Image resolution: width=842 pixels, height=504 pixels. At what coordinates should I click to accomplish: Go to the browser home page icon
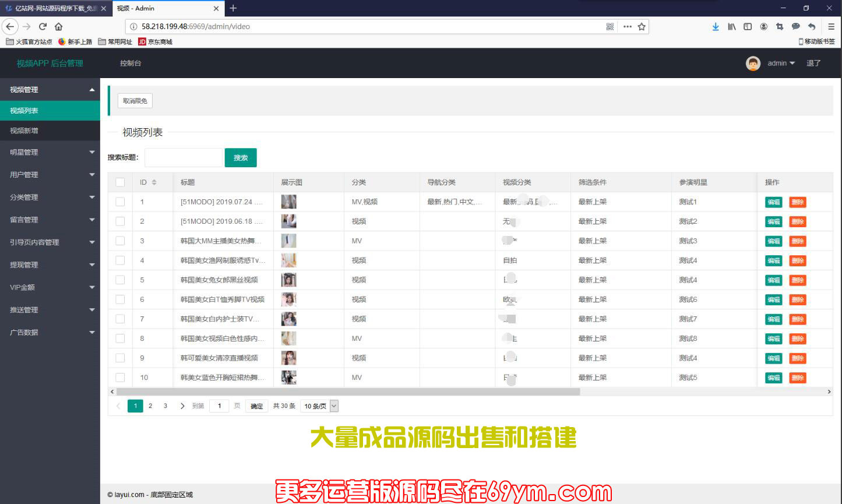coord(58,26)
